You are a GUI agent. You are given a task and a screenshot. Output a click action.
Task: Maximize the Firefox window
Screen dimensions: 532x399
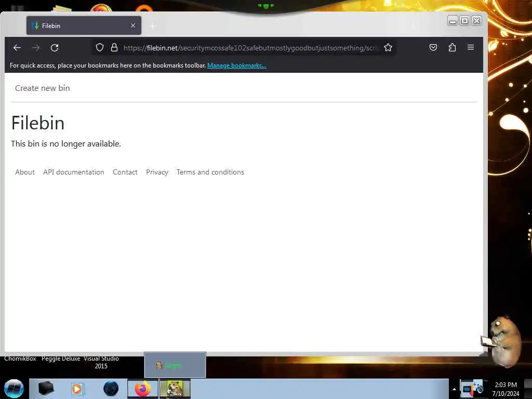465,21
